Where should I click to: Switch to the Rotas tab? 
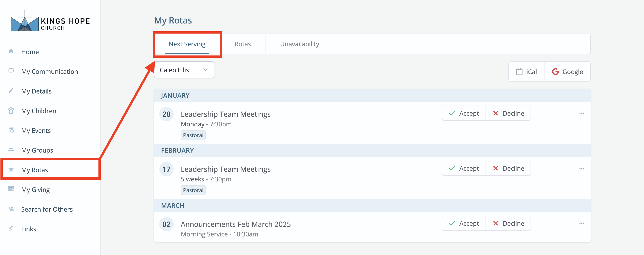click(243, 44)
